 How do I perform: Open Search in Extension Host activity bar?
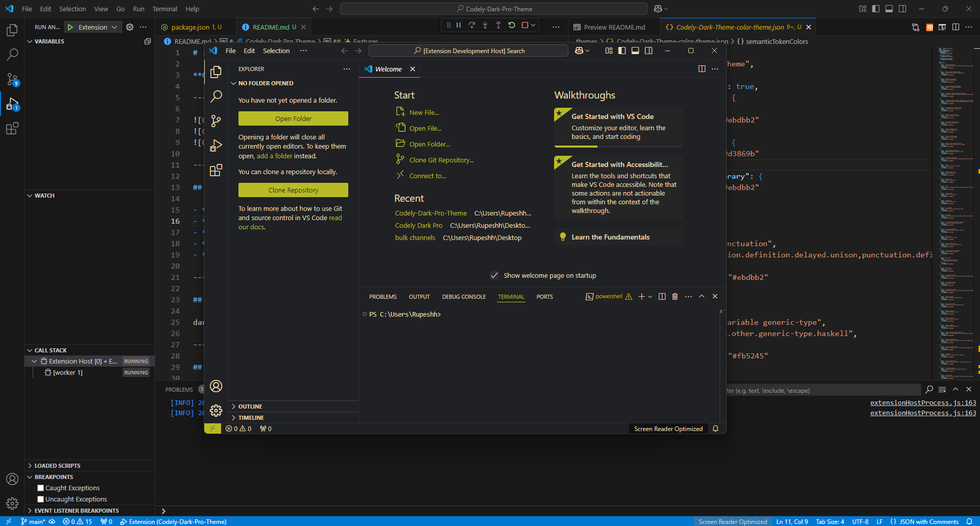point(216,96)
